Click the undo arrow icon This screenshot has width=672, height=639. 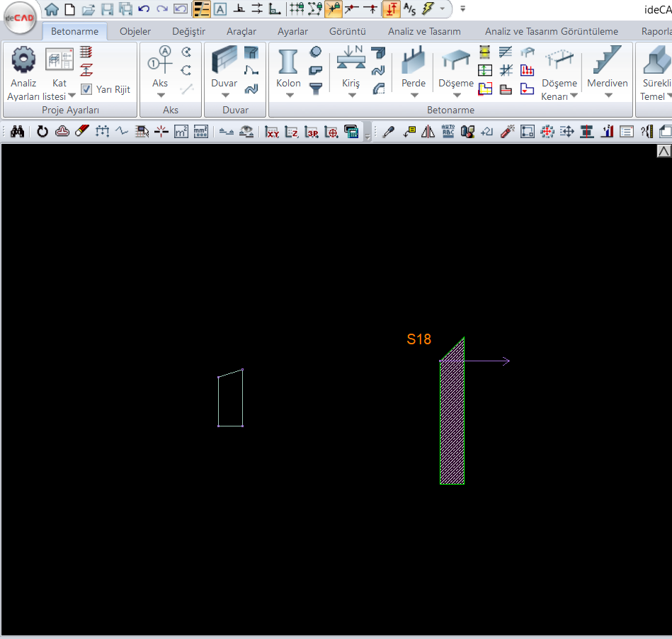[144, 9]
